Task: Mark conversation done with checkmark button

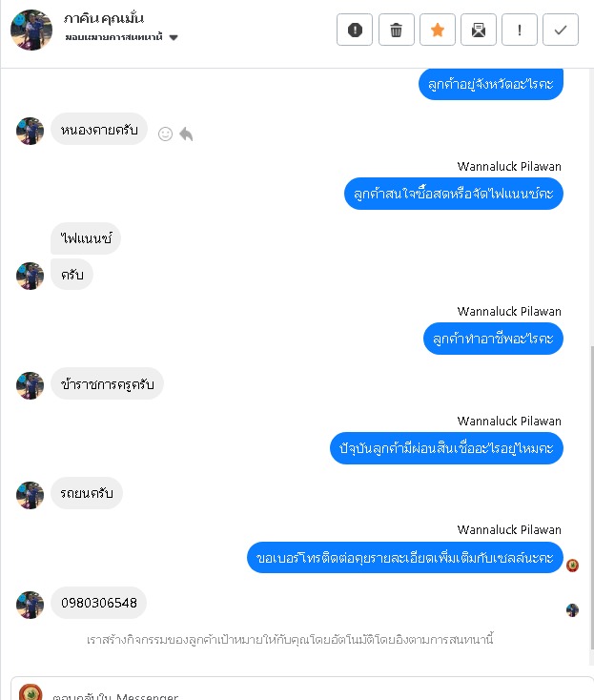Action: coord(561,30)
